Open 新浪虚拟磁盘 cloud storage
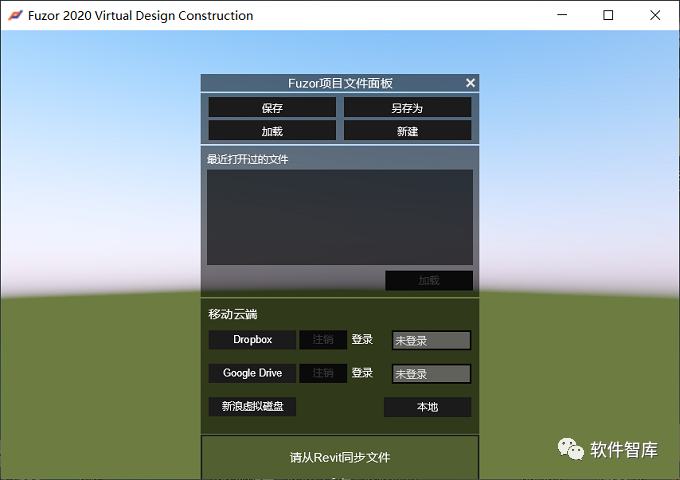Screen dimensions: 680x480 coord(252,406)
